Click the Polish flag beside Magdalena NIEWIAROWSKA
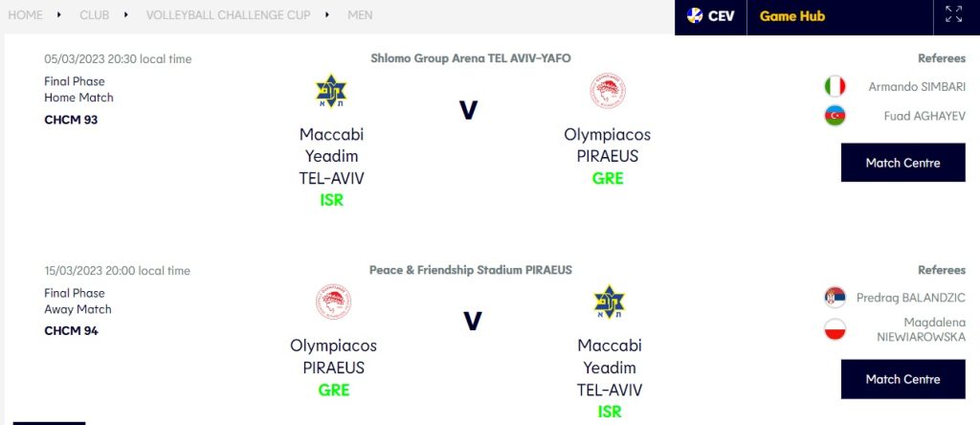980x425 pixels. click(x=835, y=329)
